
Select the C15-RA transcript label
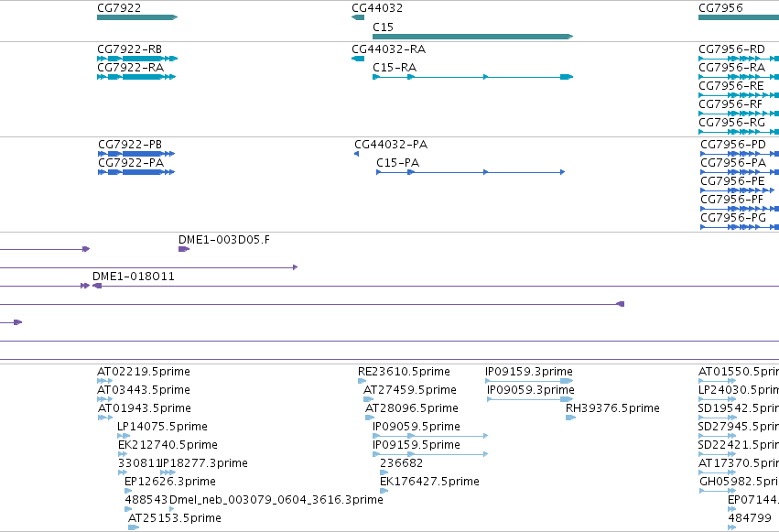coord(395,68)
